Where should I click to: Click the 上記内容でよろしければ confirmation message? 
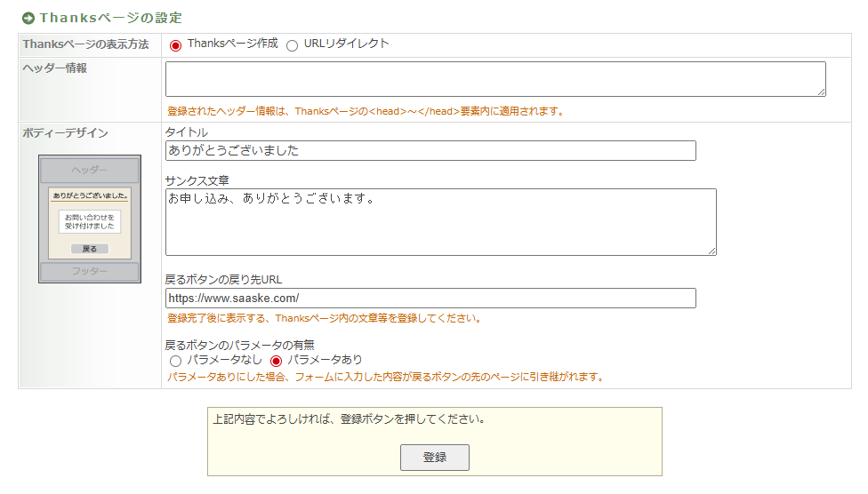click(350, 419)
